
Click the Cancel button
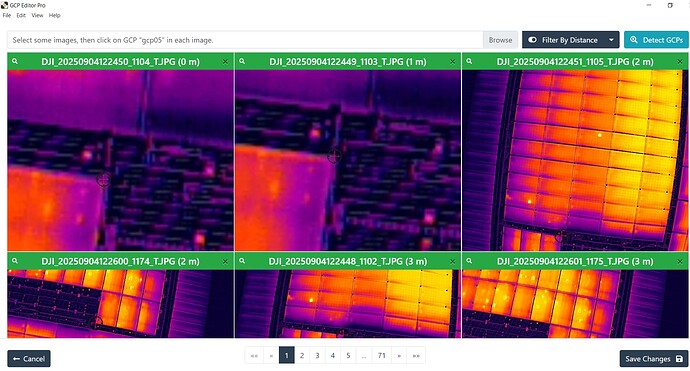click(29, 359)
